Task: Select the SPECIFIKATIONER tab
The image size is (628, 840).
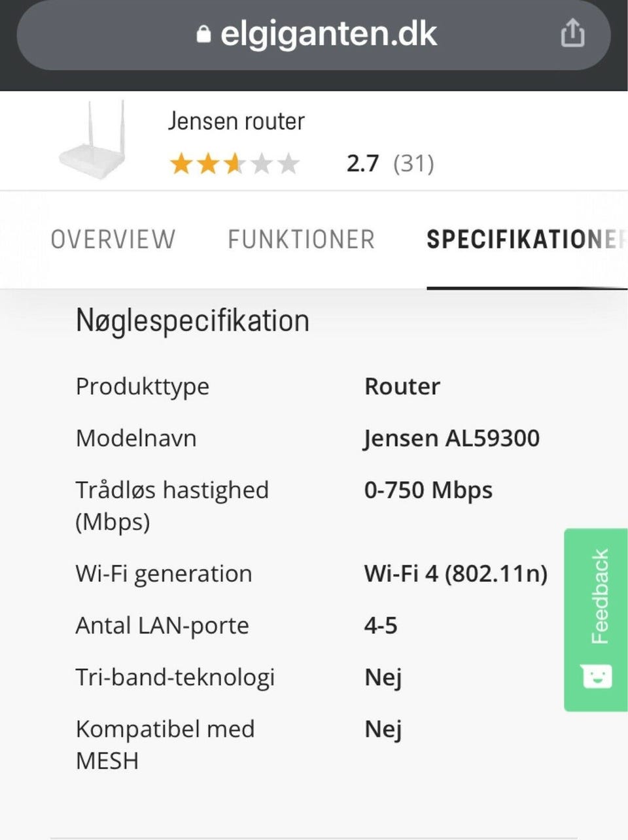Action: (x=523, y=239)
